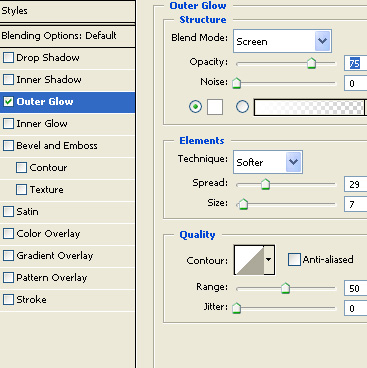Select the Outer Glow label
This screenshot has height=368, width=367.
point(45,102)
